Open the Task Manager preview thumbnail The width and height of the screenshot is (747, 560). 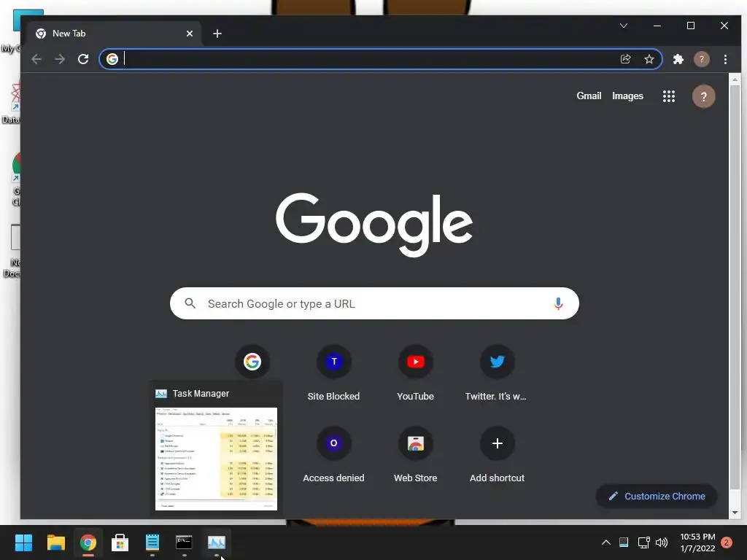click(x=216, y=459)
